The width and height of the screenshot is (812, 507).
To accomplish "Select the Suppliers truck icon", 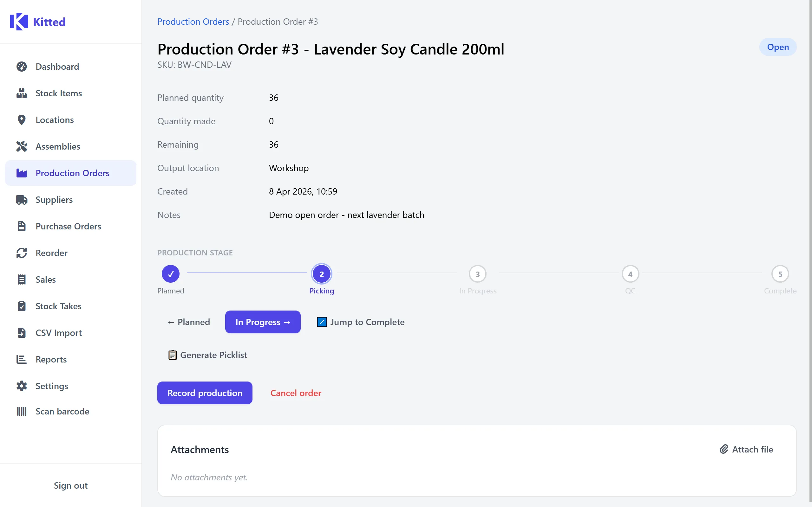I will coord(22,200).
